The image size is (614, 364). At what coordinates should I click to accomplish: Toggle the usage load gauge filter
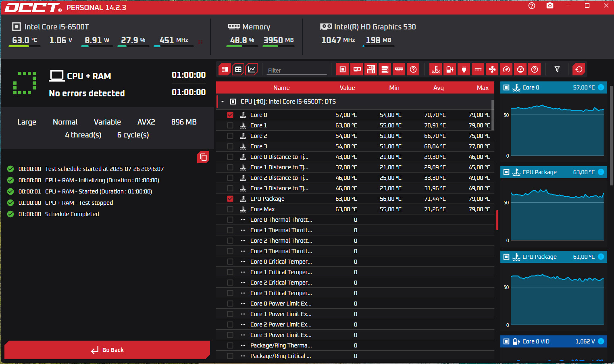pos(520,69)
